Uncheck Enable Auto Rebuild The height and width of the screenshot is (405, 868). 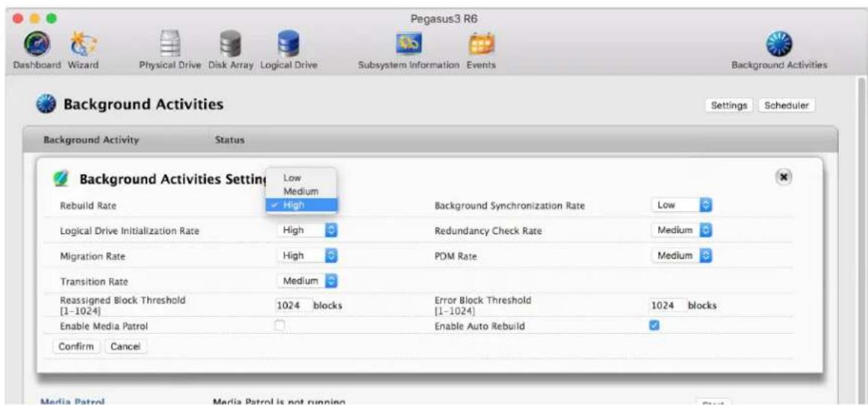point(654,326)
